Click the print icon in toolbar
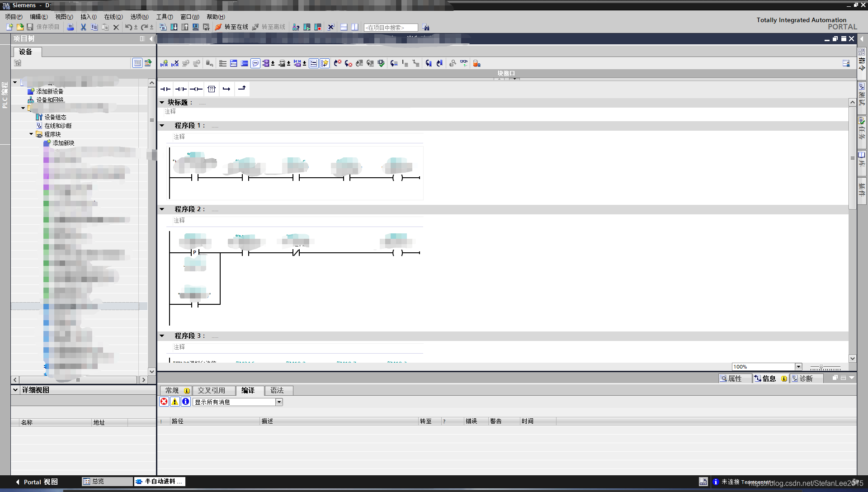The height and width of the screenshot is (492, 868). (70, 27)
